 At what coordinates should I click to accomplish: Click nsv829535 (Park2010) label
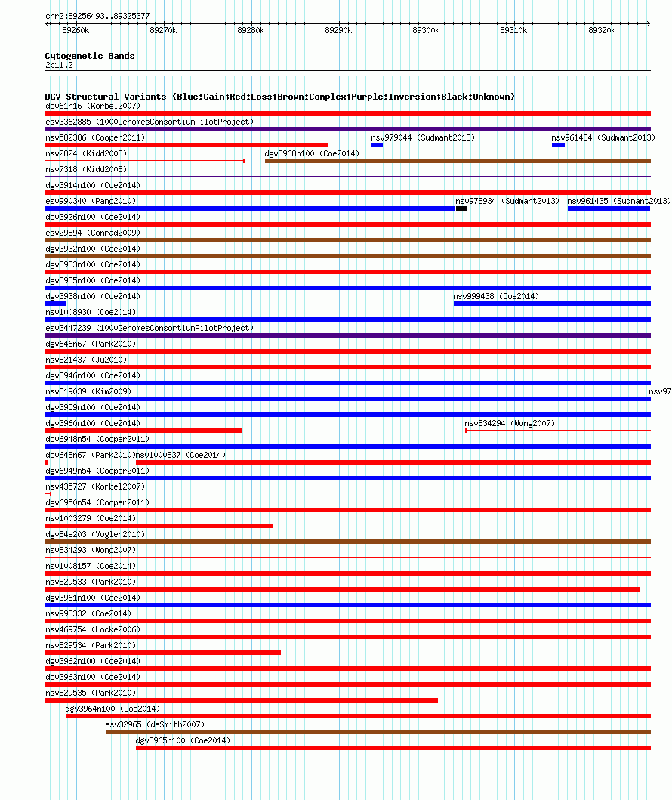(x=91, y=691)
